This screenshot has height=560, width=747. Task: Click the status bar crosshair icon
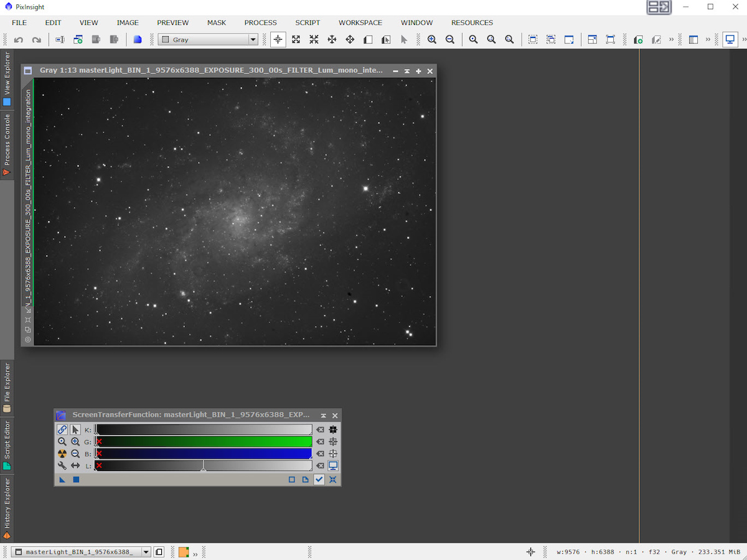click(x=530, y=552)
